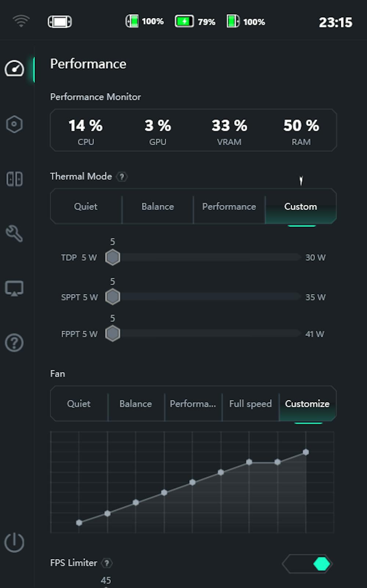
Task: Open the controller sidebar icon
Action: pyautogui.click(x=14, y=179)
